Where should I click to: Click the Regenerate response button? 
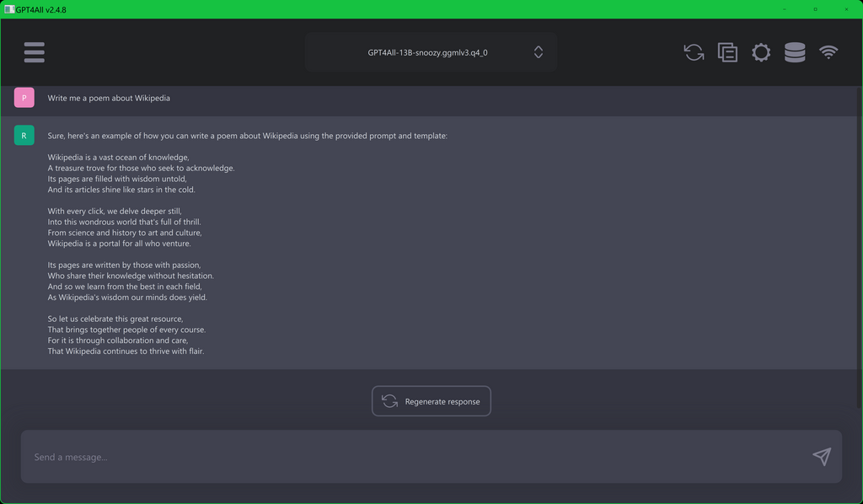[x=431, y=400]
